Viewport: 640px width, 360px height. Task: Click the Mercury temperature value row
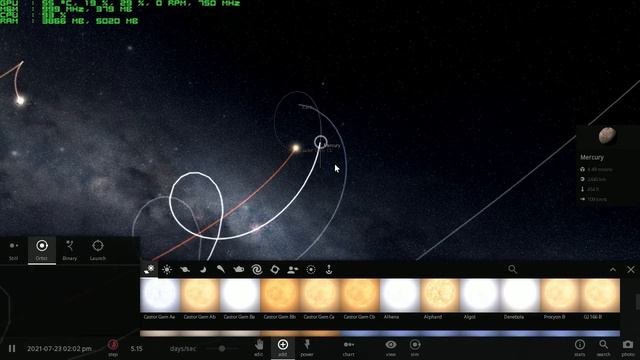point(590,189)
